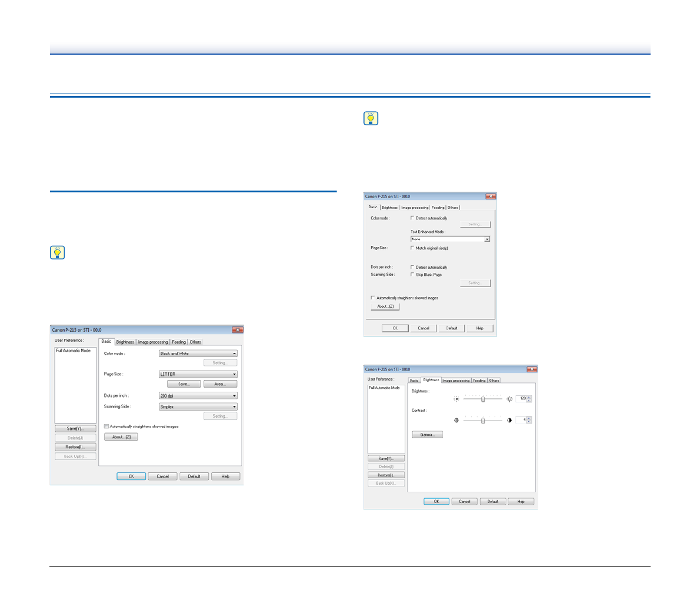This screenshot has height=600, width=700.
Task: Switch to Feeding tab in the Simplex dialog
Action: coord(179,342)
